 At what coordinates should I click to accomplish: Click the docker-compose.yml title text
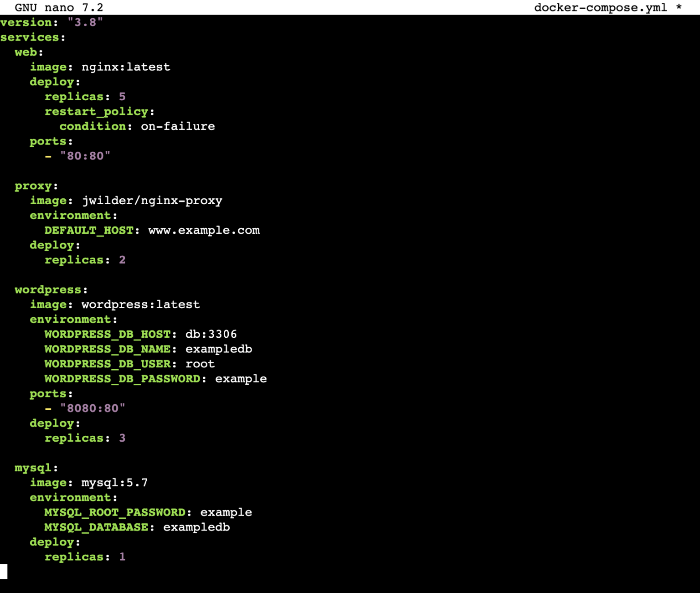[x=601, y=7]
